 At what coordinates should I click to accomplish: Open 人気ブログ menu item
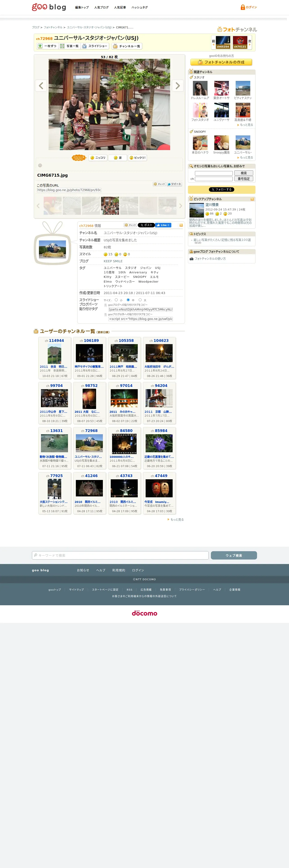101,7
